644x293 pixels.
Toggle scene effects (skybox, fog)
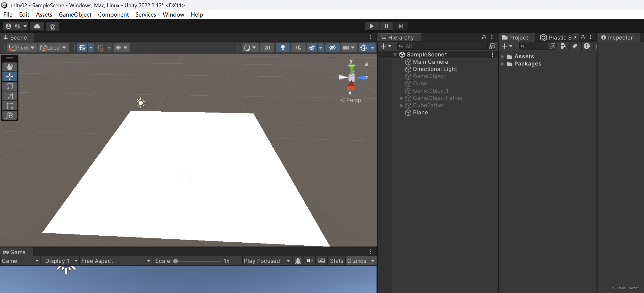tap(312, 48)
